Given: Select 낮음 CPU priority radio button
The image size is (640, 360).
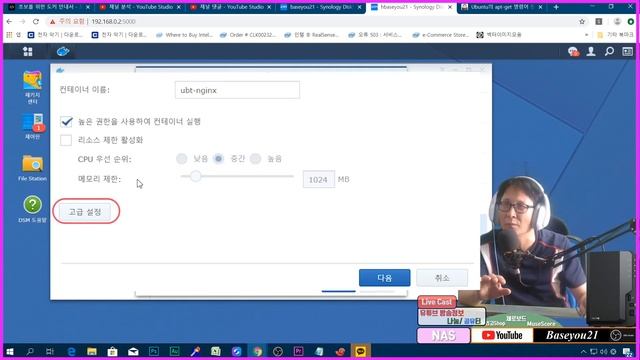Looking at the screenshot, I should coord(182,159).
